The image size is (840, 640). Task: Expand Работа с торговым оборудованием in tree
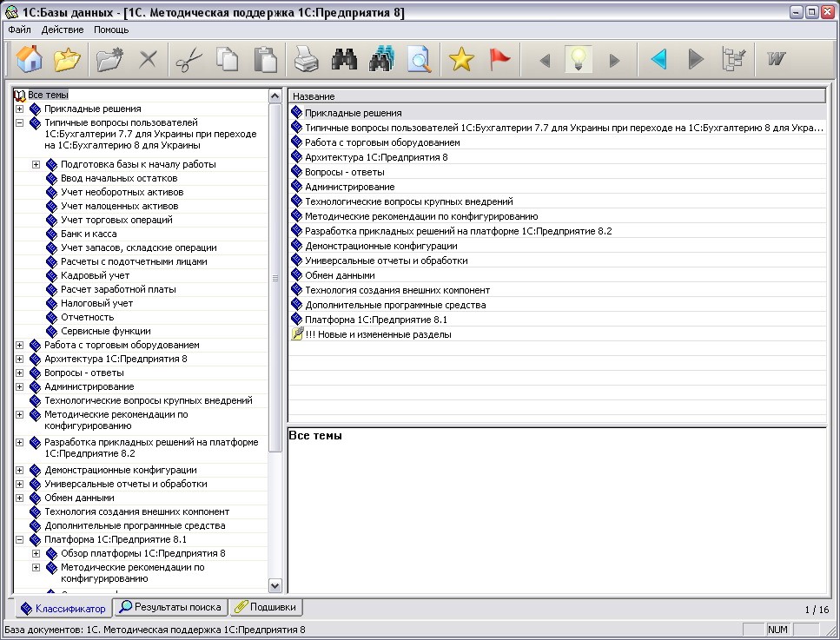20,345
